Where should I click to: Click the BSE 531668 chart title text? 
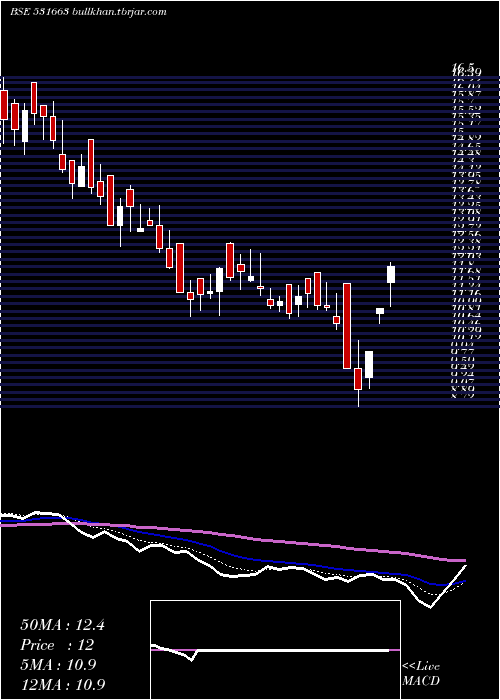(x=88, y=12)
